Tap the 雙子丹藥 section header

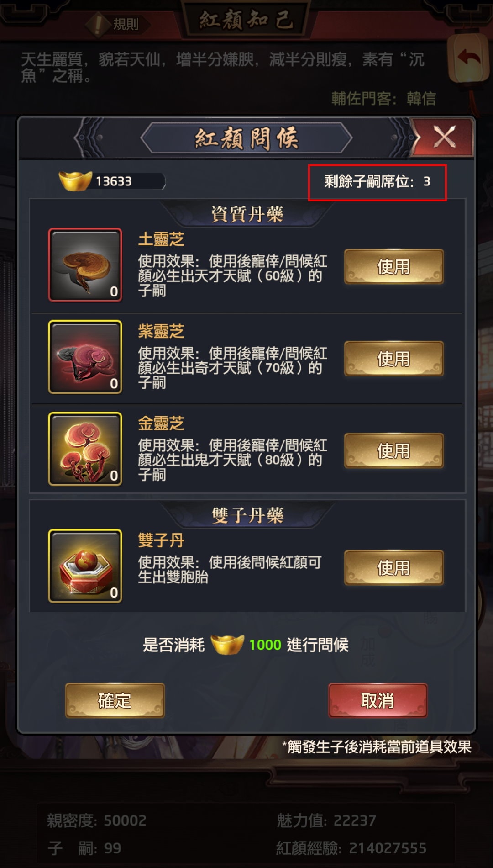pos(247,515)
